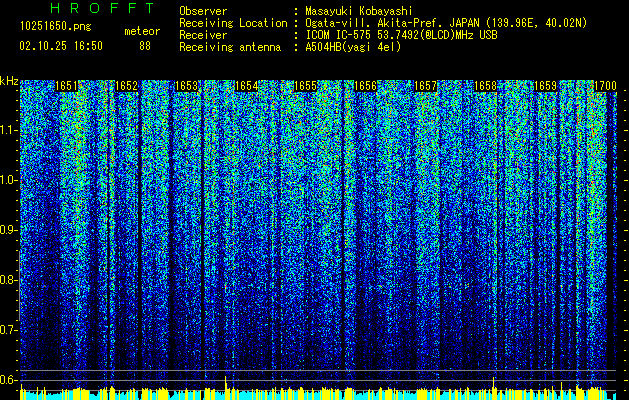Click the 1700 time marker
The width and height of the screenshot is (629, 400).
[x=605, y=86]
